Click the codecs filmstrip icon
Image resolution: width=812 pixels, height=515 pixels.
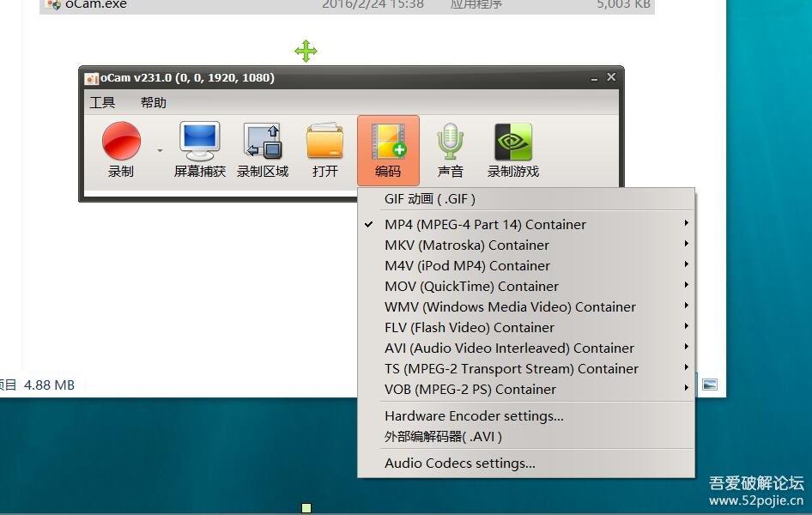click(x=388, y=142)
